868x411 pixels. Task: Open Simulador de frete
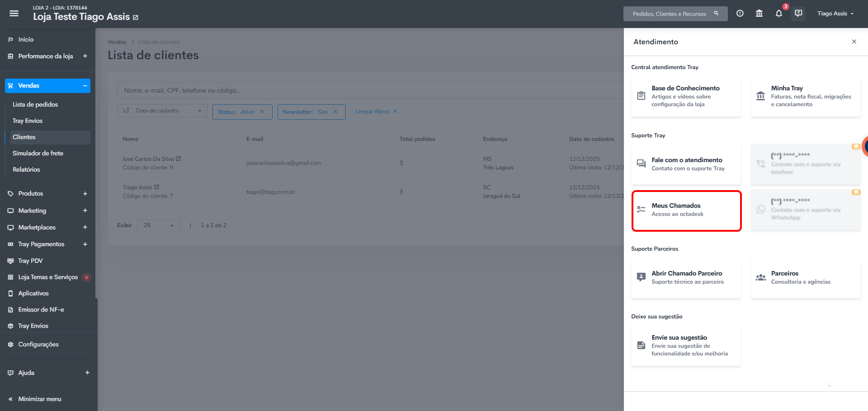click(x=38, y=154)
